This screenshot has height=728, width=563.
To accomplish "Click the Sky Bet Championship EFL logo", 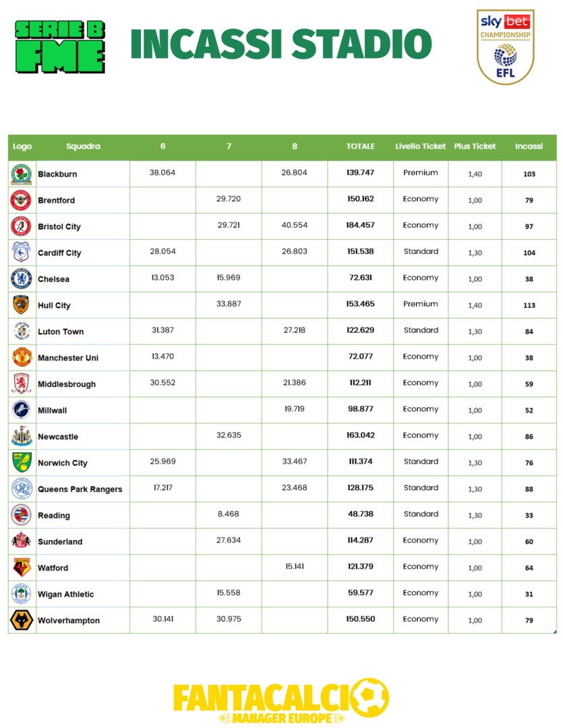I will click(505, 47).
